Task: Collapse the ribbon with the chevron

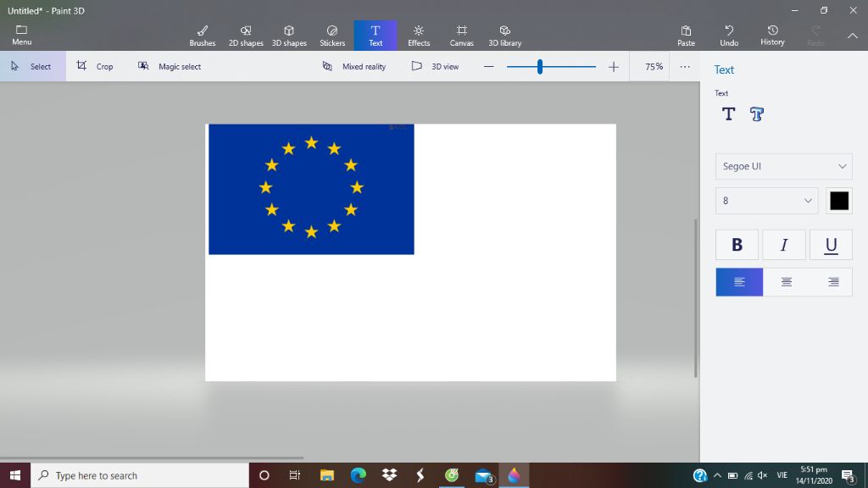Action: pos(852,37)
